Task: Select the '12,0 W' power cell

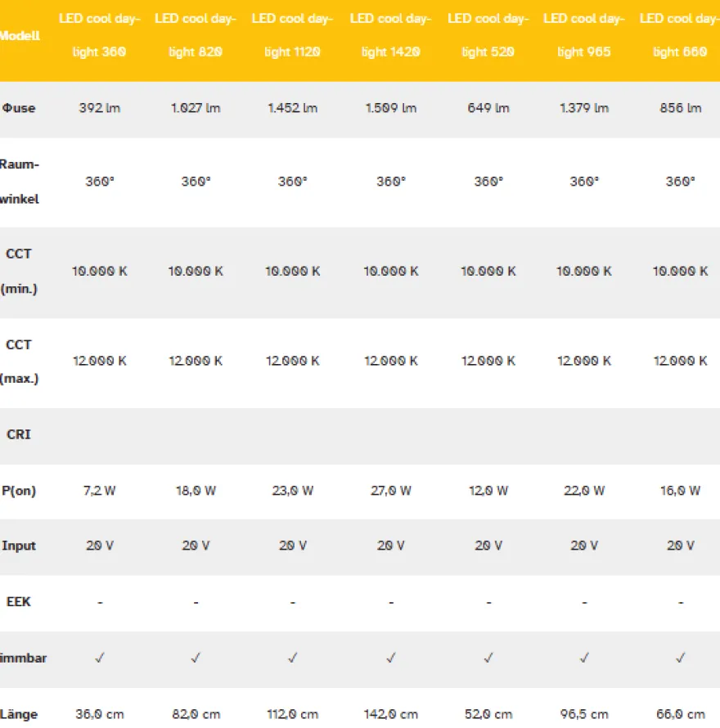Action: coord(488,491)
